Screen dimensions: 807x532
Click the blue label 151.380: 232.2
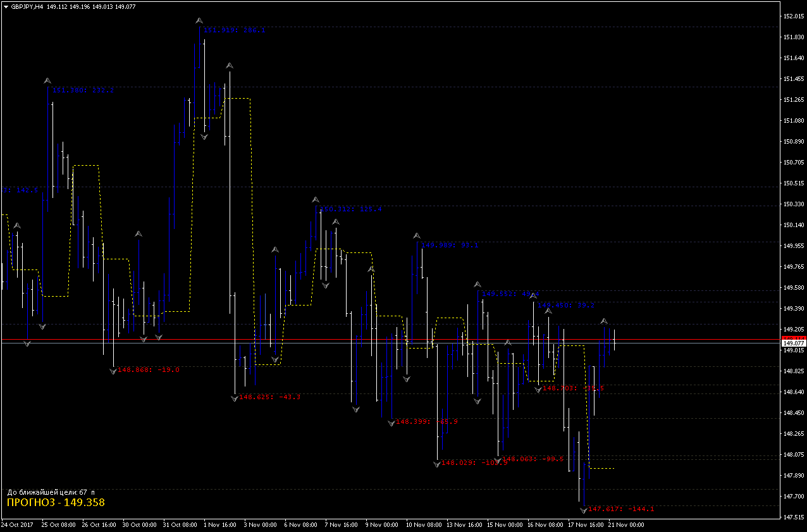(83, 90)
